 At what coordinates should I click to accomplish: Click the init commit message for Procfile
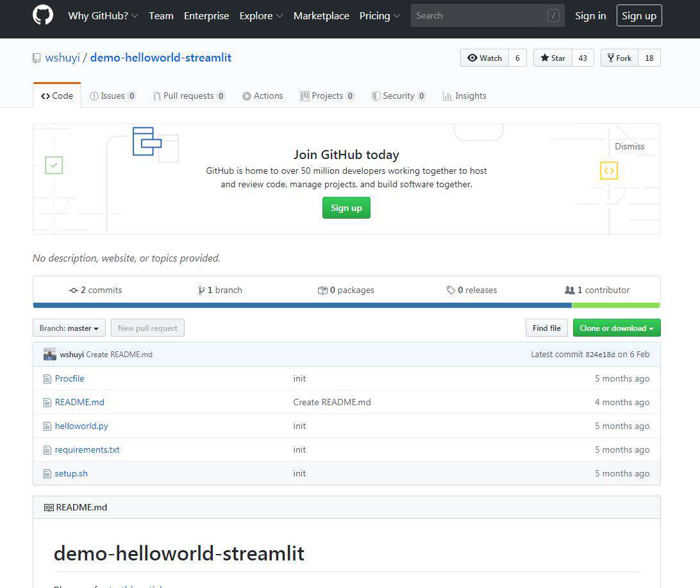(x=299, y=378)
